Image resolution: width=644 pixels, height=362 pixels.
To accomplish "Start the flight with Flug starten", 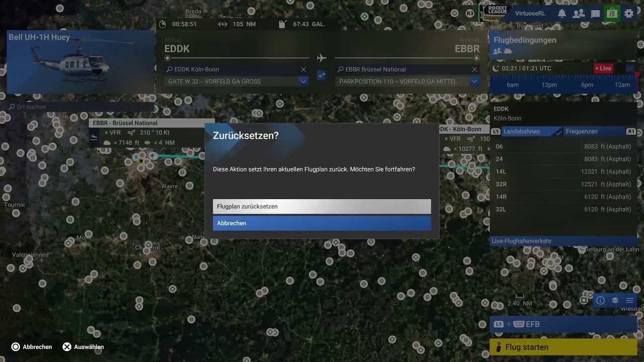I will (563, 347).
